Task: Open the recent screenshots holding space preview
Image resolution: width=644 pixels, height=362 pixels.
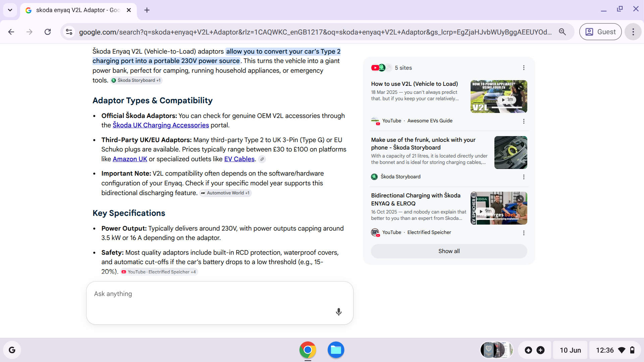Action: [497, 350]
